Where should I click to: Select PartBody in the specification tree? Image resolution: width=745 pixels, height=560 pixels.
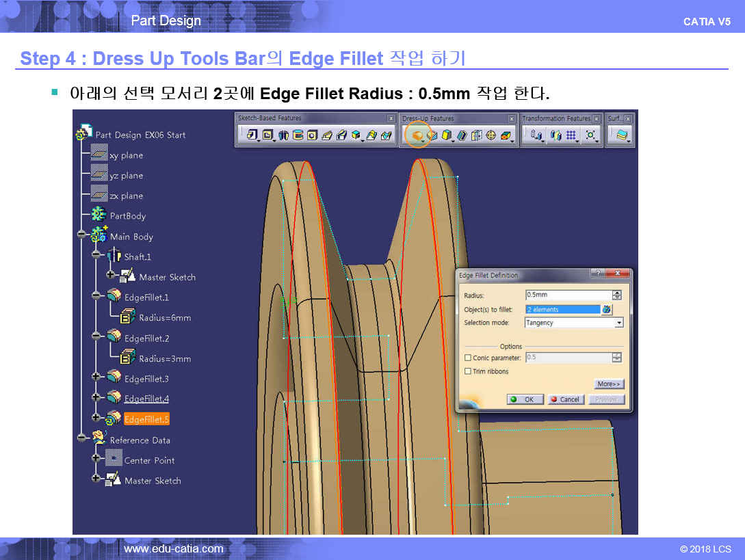[128, 216]
